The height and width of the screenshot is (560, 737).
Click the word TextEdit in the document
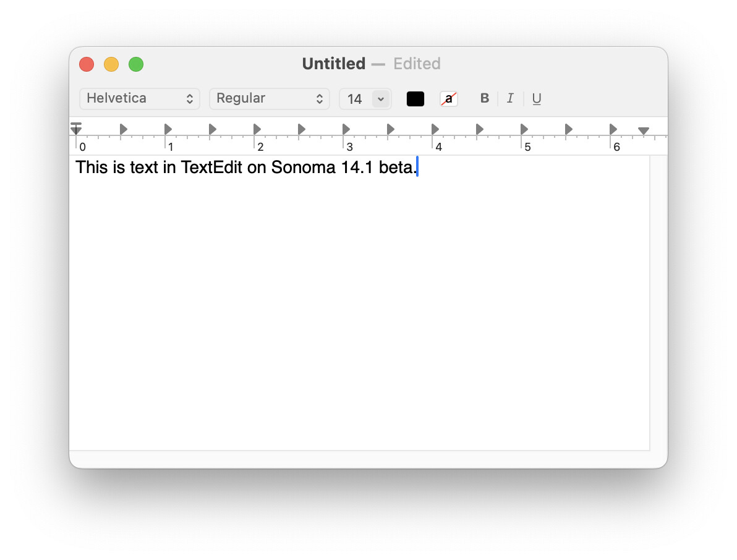pyautogui.click(x=211, y=168)
